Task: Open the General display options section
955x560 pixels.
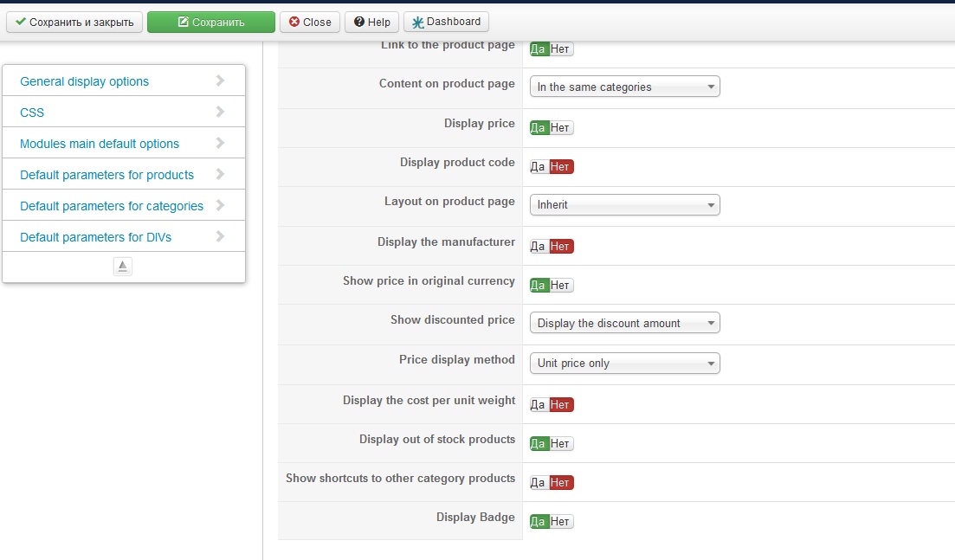Action: (84, 81)
